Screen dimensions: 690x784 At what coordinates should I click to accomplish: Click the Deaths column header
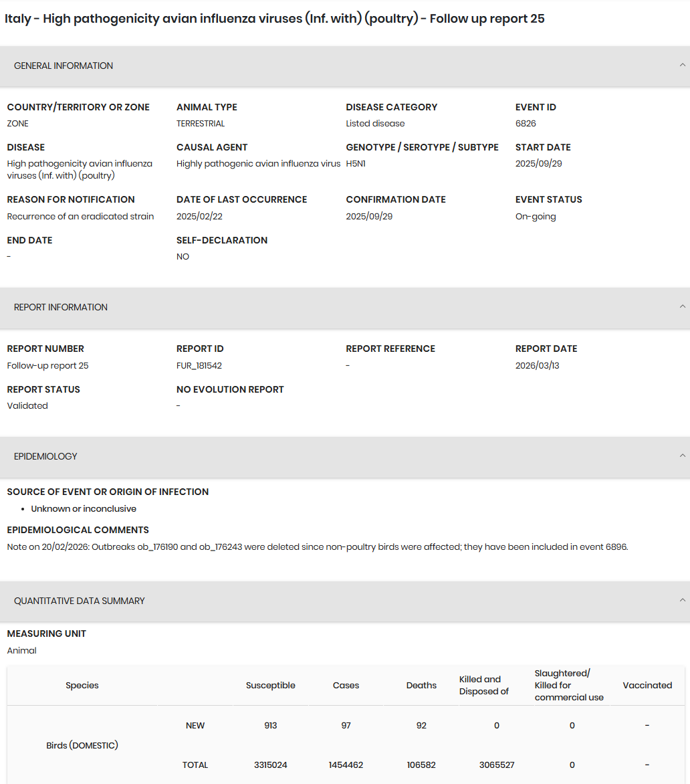[x=421, y=685]
